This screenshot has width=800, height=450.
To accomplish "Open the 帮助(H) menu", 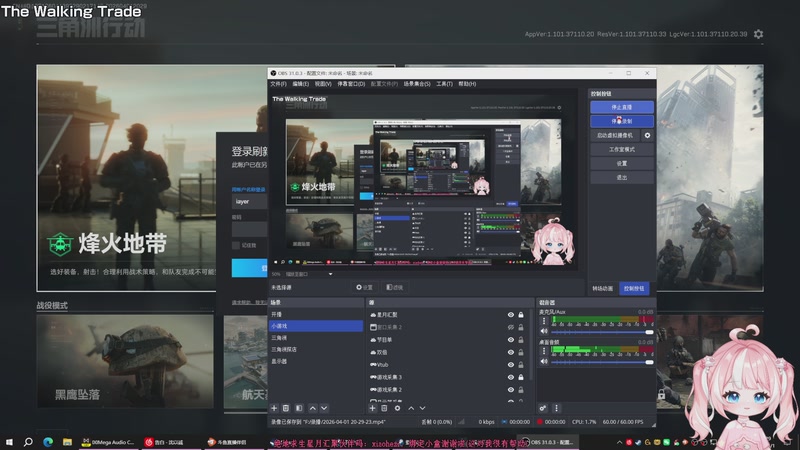I will pos(467,84).
